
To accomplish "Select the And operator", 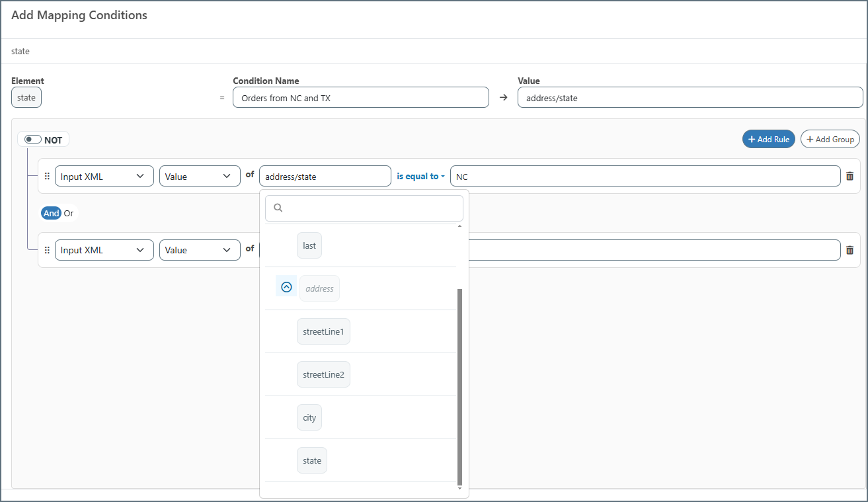I will coord(51,213).
